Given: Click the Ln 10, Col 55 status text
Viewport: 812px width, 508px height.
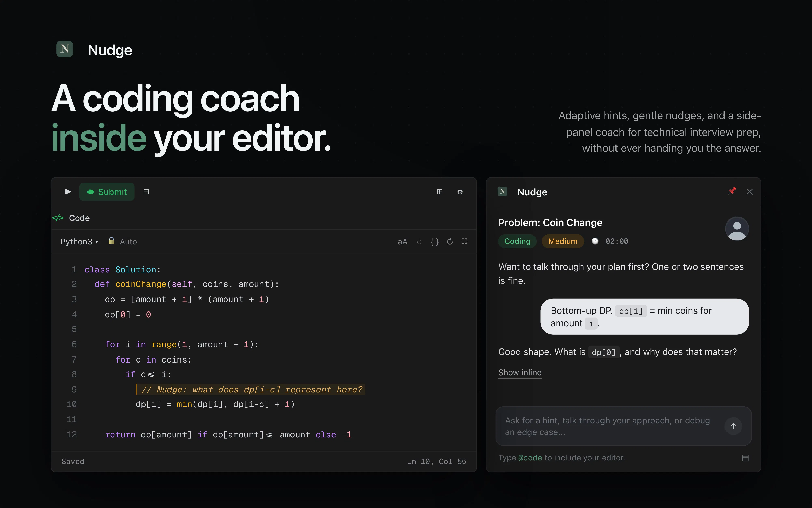Looking at the screenshot, I should pos(436,462).
